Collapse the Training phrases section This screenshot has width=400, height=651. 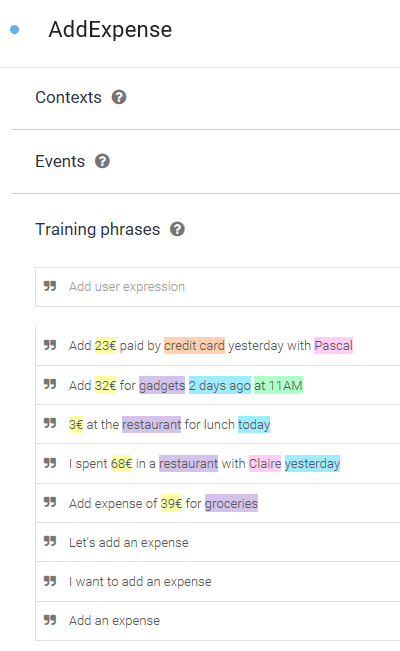click(x=98, y=229)
